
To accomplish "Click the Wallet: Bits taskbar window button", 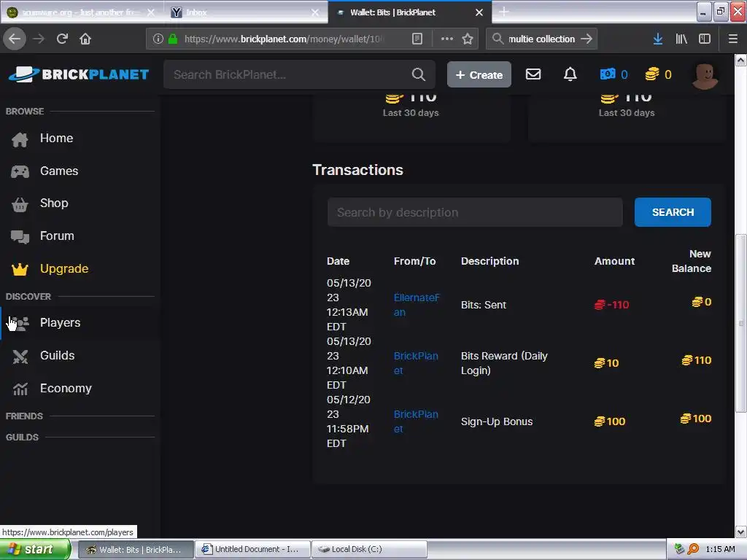I will coord(135,550).
